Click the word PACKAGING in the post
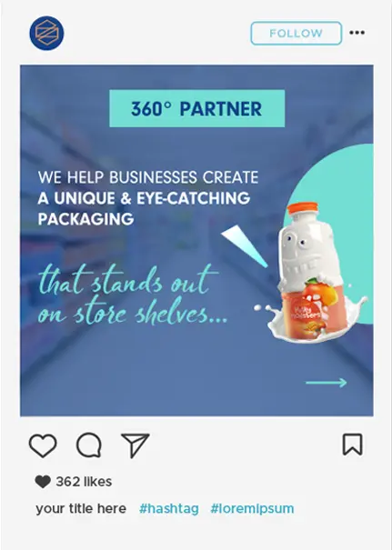 (86, 219)
